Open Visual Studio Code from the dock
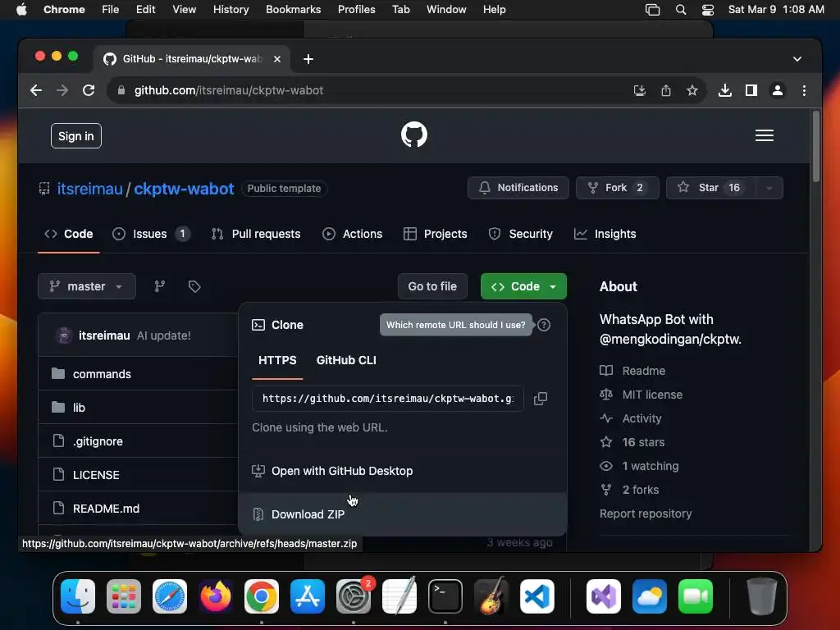The image size is (840, 630). pos(537,596)
